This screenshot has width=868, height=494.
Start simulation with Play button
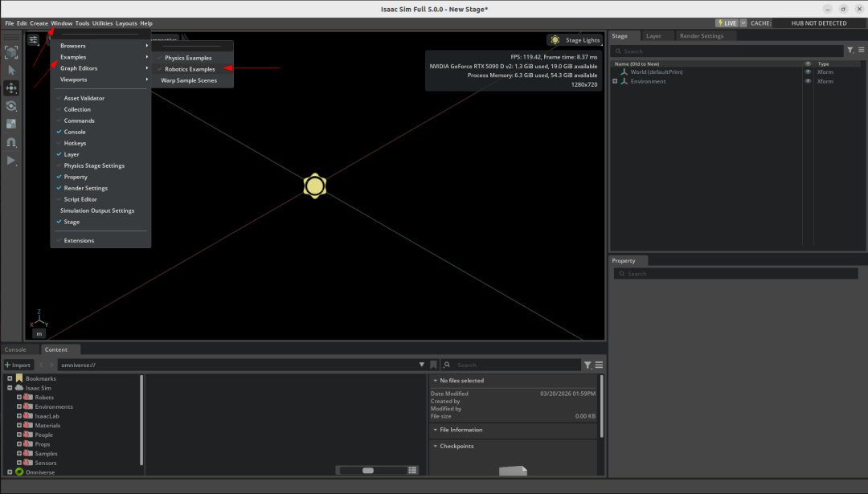11,161
